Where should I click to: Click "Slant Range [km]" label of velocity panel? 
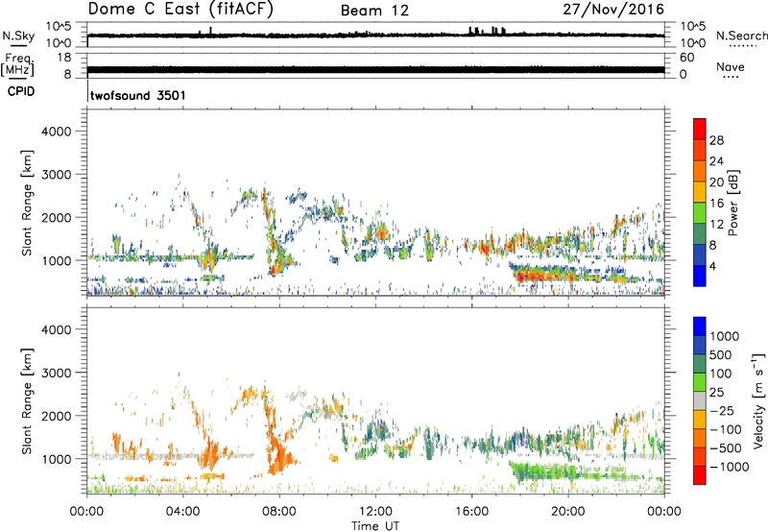[27, 401]
